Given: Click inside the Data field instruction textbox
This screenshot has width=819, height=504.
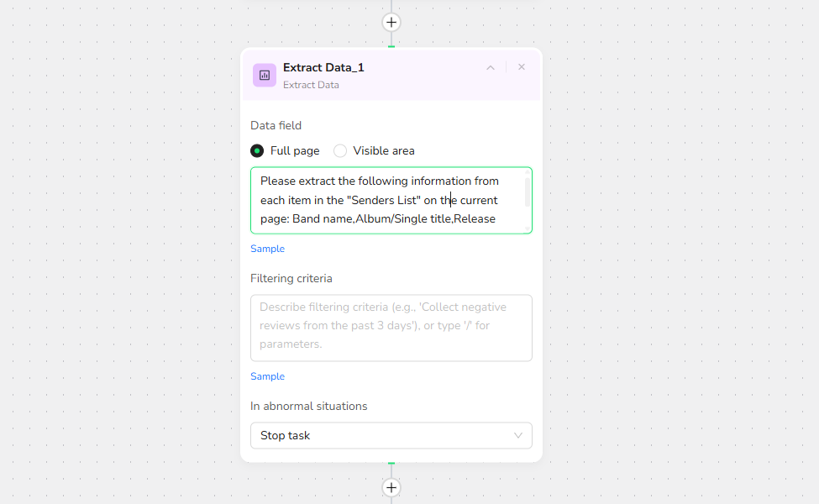Looking at the screenshot, I should coord(386,200).
